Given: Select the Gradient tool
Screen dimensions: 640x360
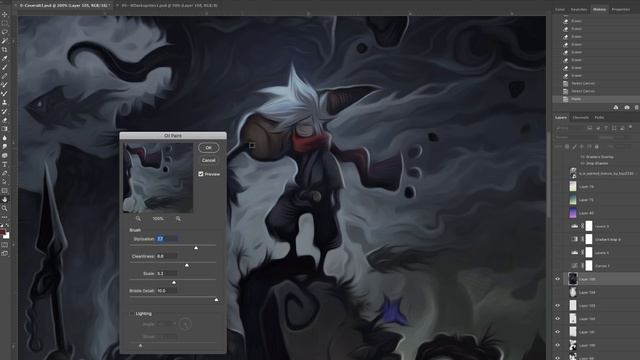Looking at the screenshot, I should point(4,129).
